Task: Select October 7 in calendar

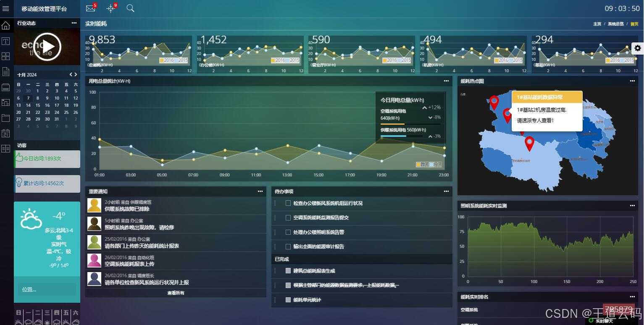Action: click(28, 98)
